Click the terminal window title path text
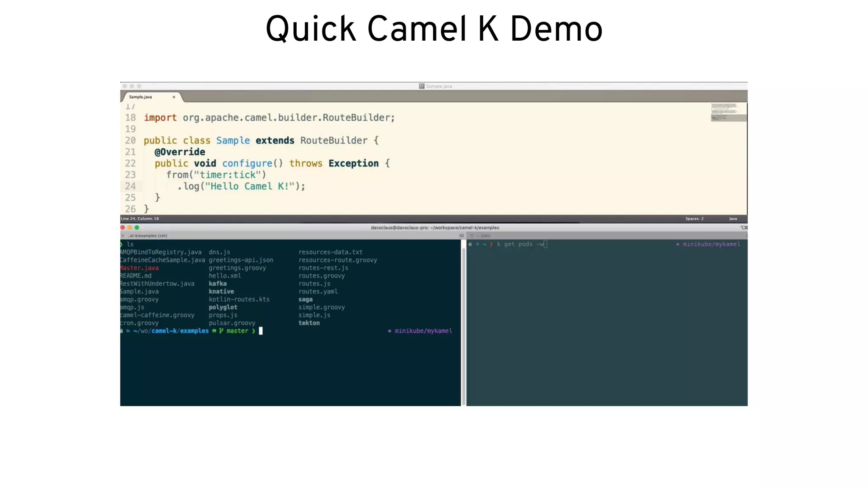The width and height of the screenshot is (868, 488). 435,227
